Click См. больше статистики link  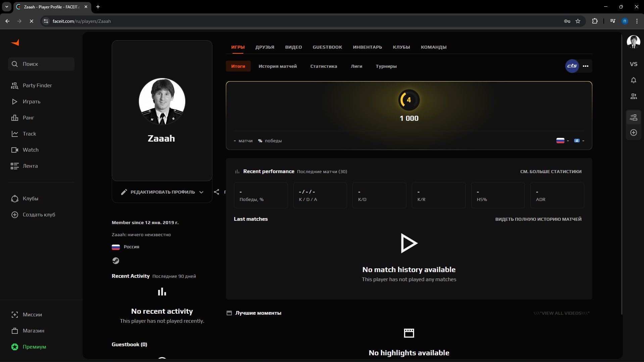point(550,171)
